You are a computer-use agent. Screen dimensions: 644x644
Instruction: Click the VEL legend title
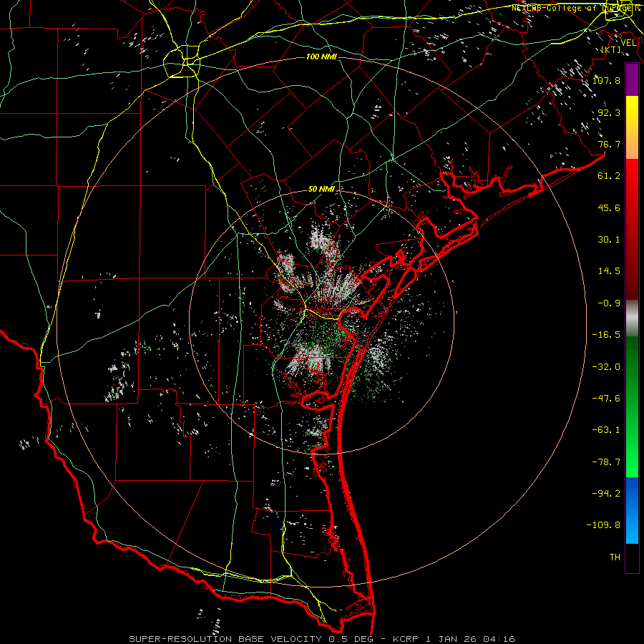(629, 43)
